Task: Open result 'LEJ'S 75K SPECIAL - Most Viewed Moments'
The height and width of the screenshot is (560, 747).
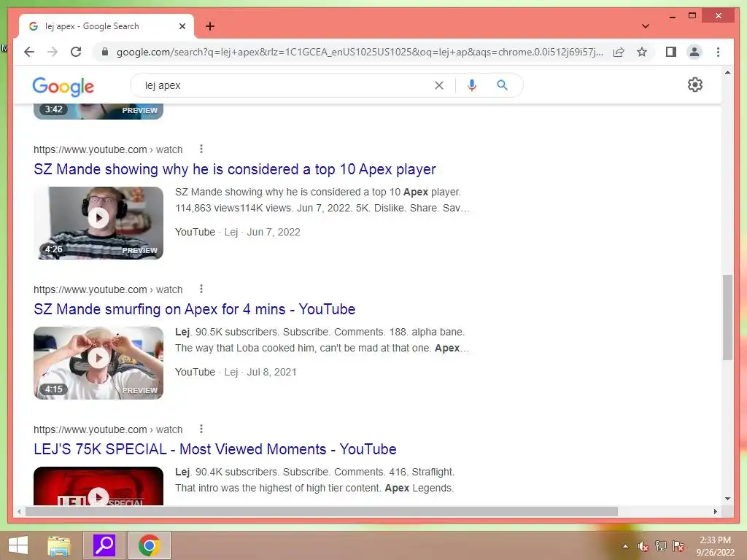Action: (x=215, y=449)
